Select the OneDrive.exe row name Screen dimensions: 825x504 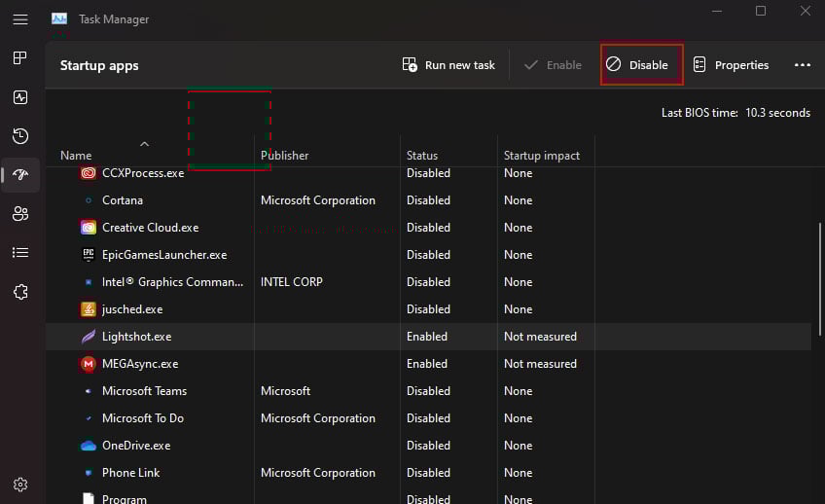tap(136, 446)
